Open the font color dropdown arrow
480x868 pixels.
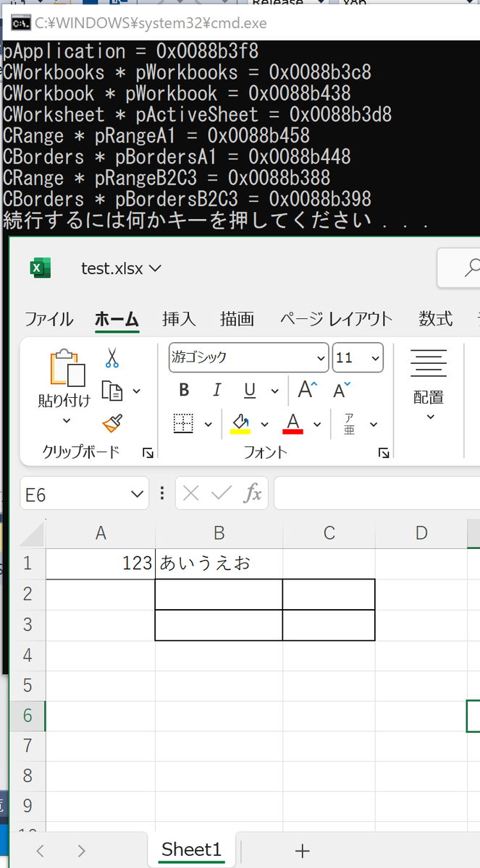click(x=316, y=425)
